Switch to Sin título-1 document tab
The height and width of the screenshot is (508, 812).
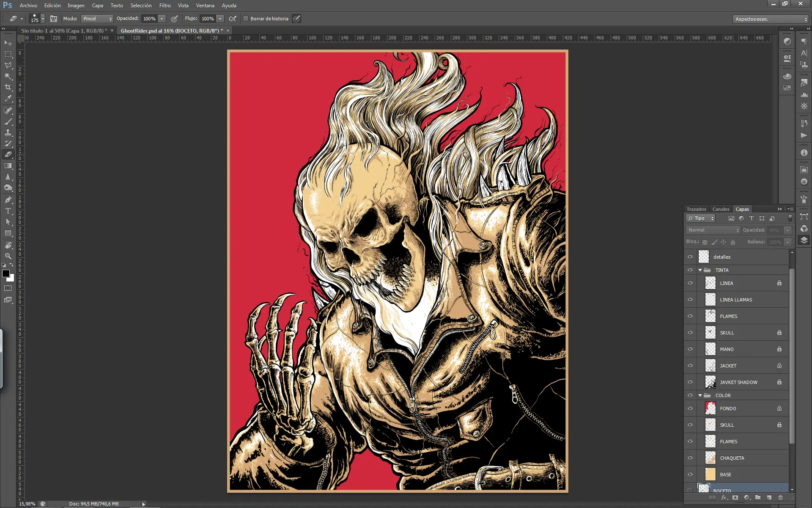(x=64, y=30)
